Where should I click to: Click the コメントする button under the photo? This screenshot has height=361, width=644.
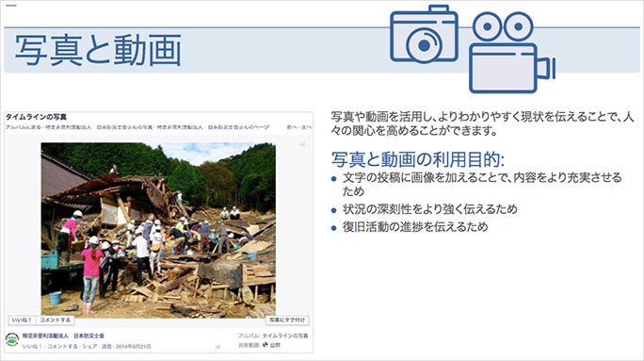point(55,320)
